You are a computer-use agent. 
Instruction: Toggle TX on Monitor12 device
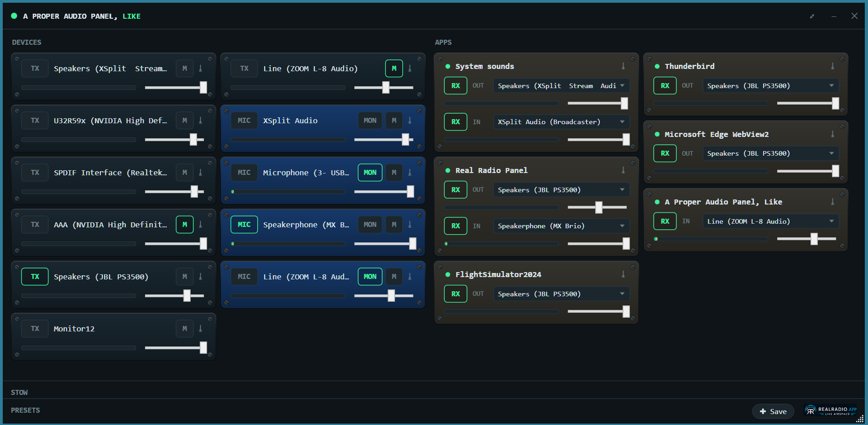pos(35,329)
